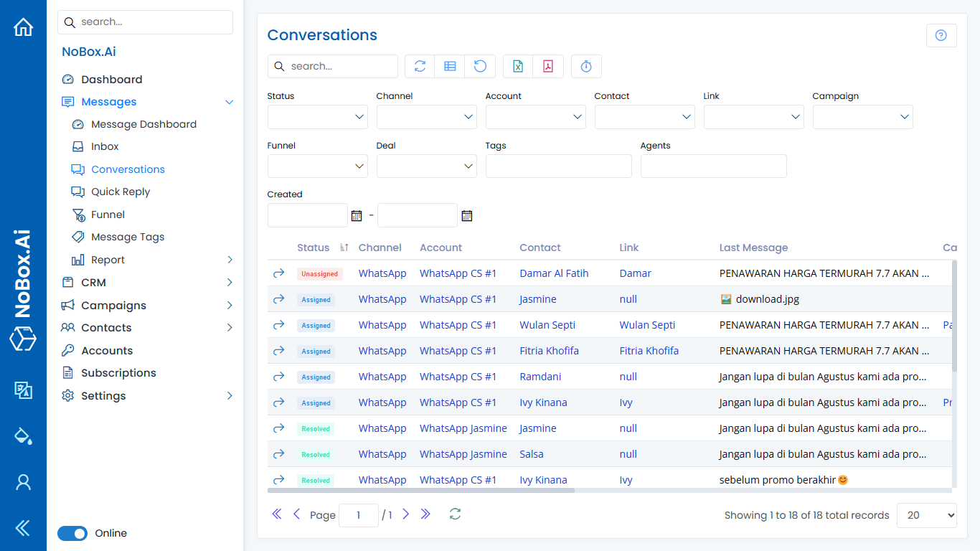Click the home icon in left rail
The height and width of the screenshot is (551, 980).
coord(24,27)
